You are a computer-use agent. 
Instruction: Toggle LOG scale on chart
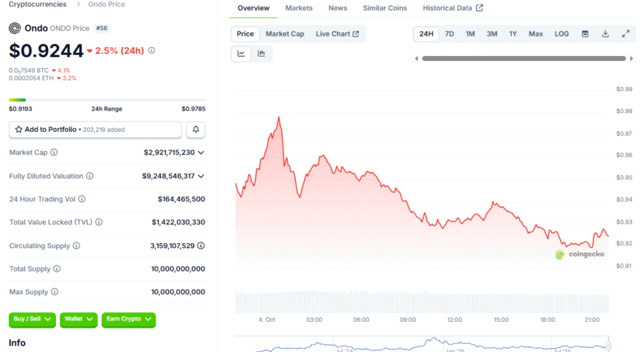562,34
